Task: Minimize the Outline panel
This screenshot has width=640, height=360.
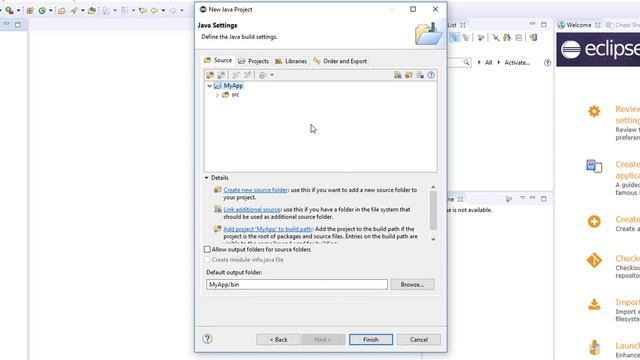Action: click(x=533, y=198)
